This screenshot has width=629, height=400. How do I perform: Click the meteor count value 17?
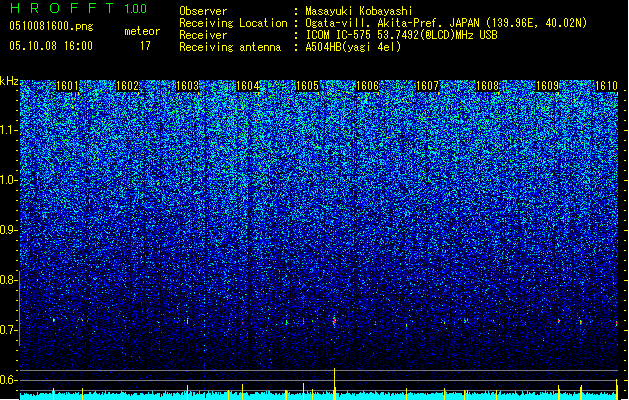(x=145, y=46)
